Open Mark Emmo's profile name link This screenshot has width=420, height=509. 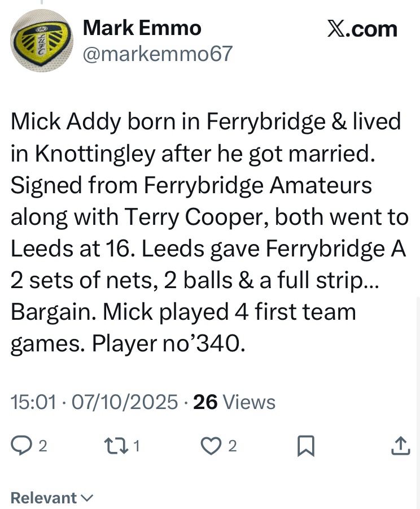[142, 28]
